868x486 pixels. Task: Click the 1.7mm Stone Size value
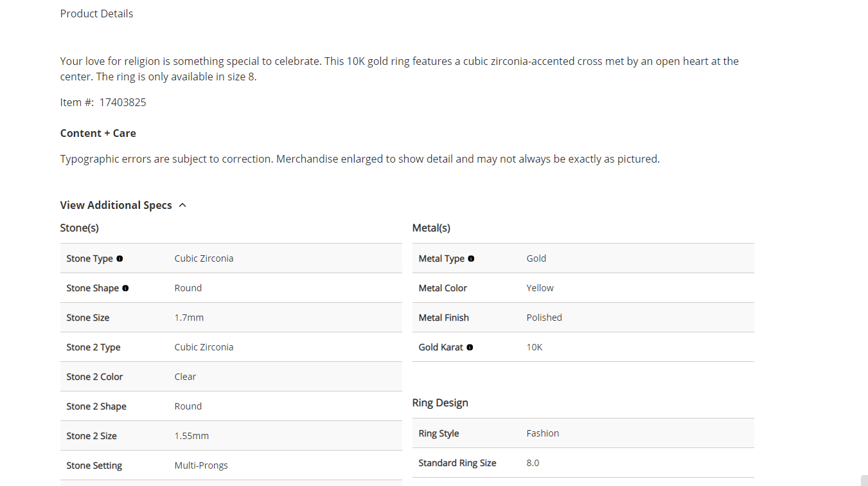(189, 318)
